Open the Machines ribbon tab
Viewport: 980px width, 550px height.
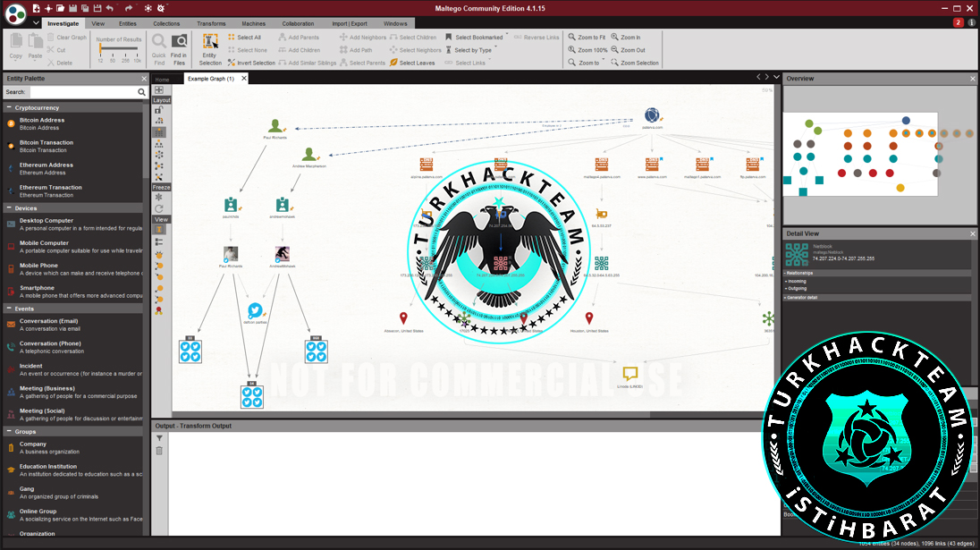point(253,24)
